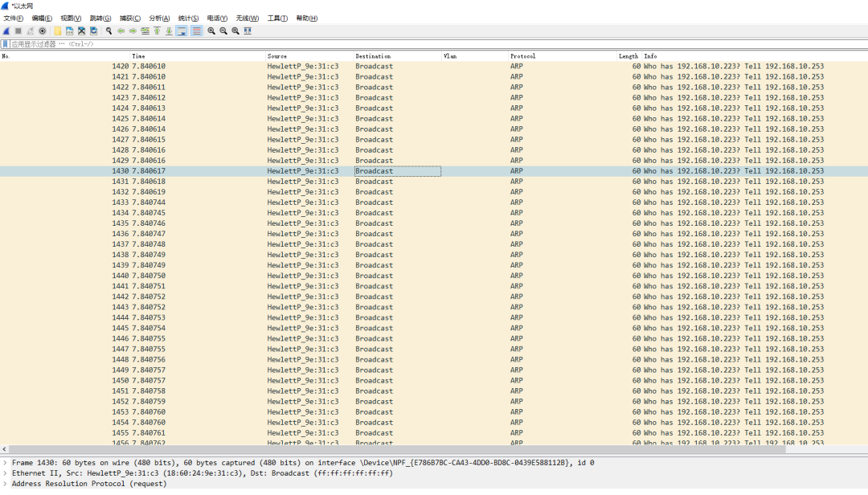This screenshot has width=868, height=495.
Task: Sort by the Protocol column header
Action: click(x=563, y=56)
